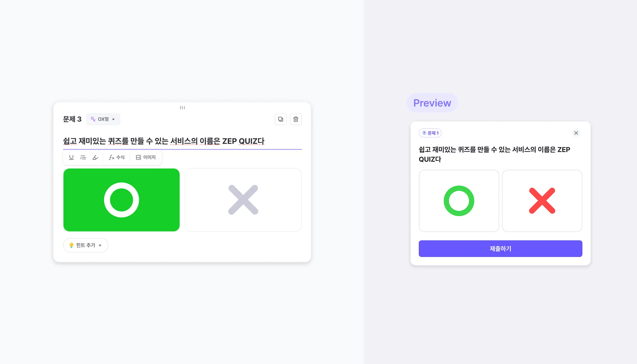Close the preview question card
637x364 pixels.
click(x=576, y=133)
